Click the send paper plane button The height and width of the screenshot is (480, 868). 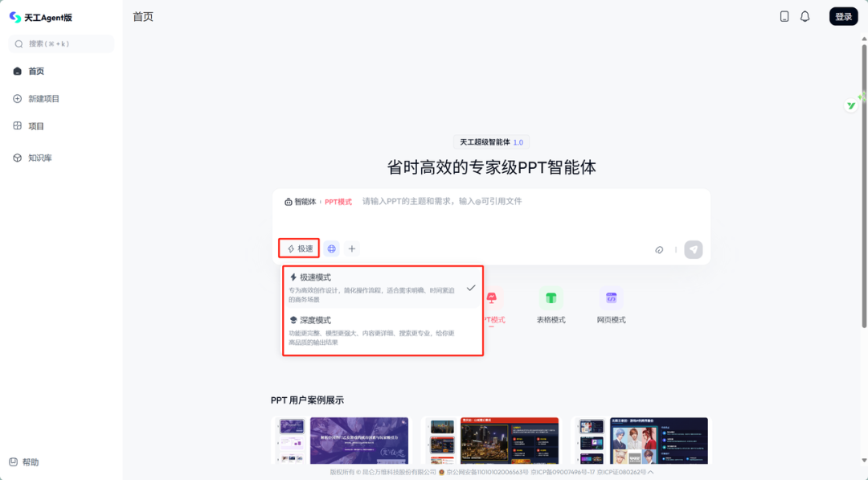tap(693, 250)
